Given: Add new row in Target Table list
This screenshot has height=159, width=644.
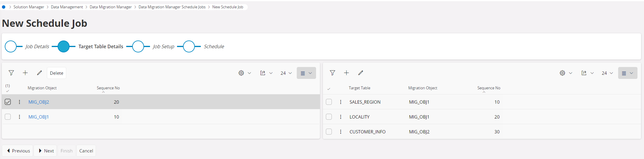Looking at the screenshot, I should [346, 73].
